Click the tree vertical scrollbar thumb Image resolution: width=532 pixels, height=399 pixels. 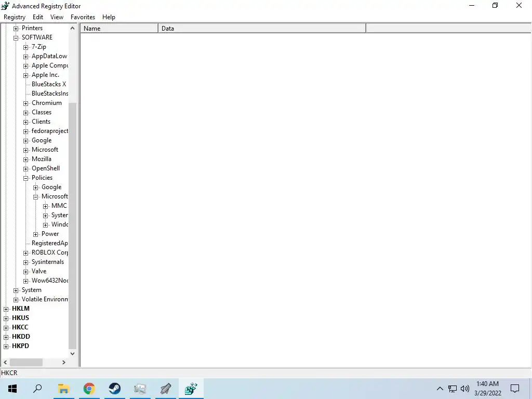click(x=72, y=225)
